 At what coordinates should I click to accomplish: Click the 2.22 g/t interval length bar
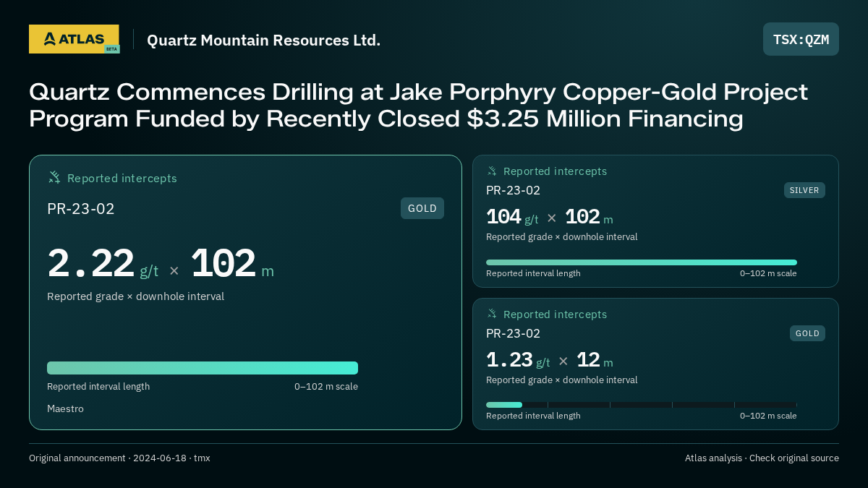coord(203,368)
